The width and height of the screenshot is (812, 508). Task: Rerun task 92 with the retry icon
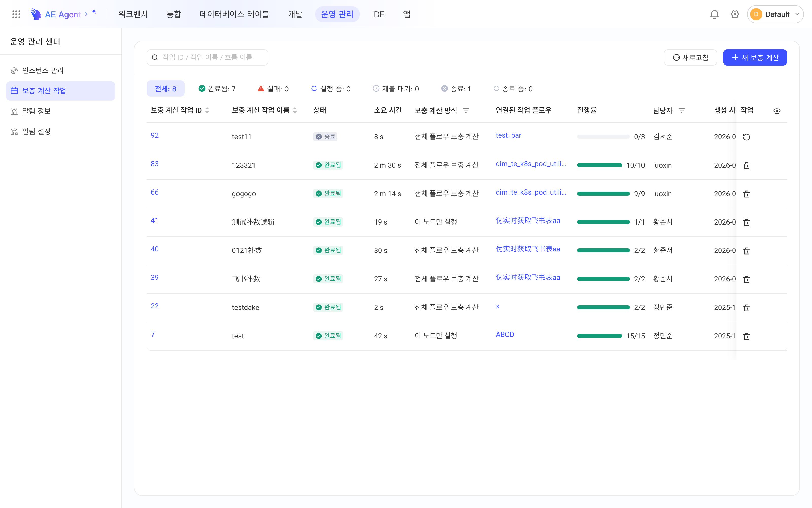coord(746,137)
